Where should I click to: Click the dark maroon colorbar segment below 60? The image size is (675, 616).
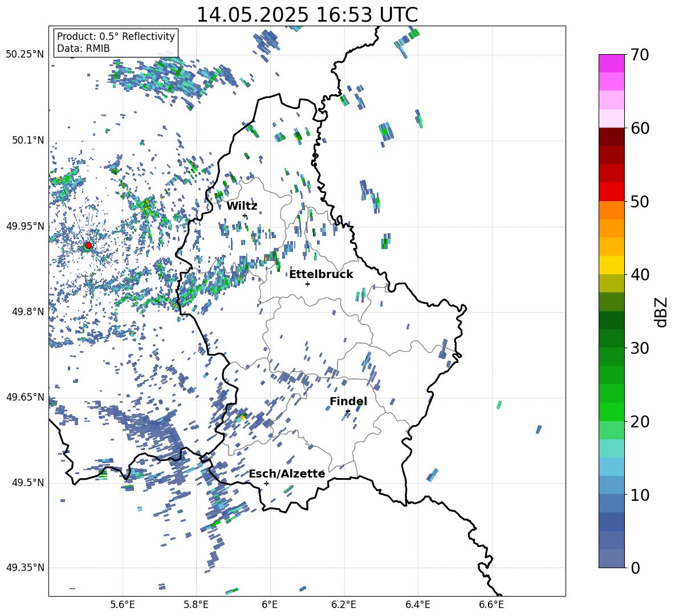click(611, 137)
